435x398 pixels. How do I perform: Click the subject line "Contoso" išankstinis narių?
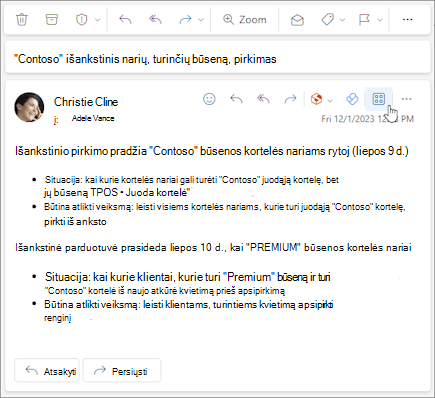(145, 59)
